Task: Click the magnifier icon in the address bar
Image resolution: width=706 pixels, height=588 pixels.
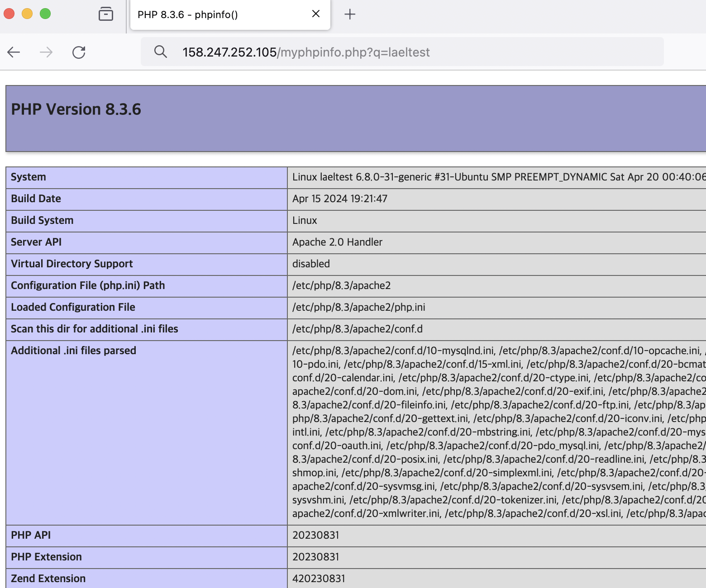Action: (161, 52)
